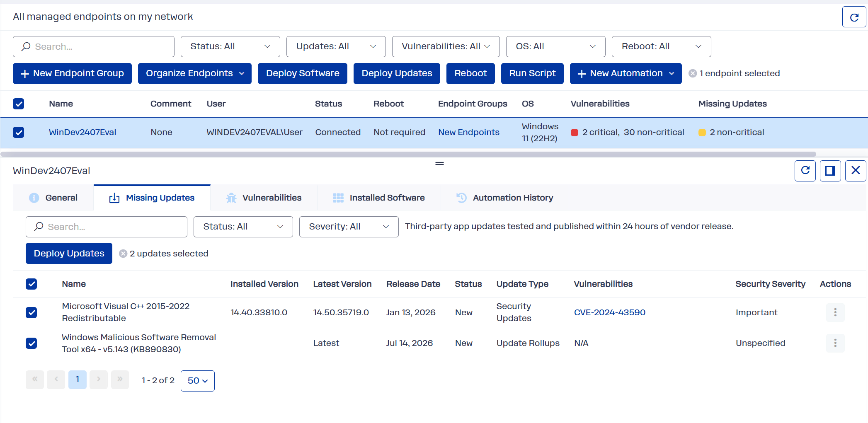Click the 'Update Rollups' update type cell
This screenshot has height=423, width=868.
coord(528,343)
